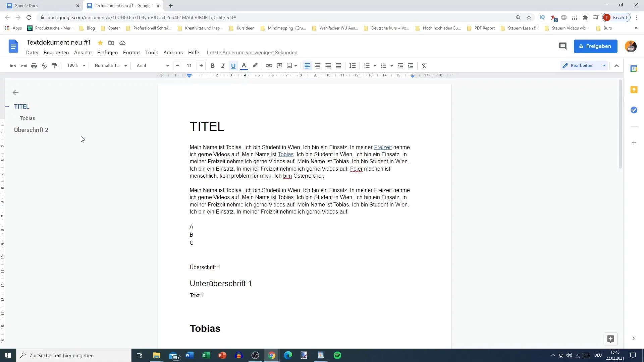This screenshot has width=644, height=362.
Task: Click the undo icon in toolbar
Action: 13,65
